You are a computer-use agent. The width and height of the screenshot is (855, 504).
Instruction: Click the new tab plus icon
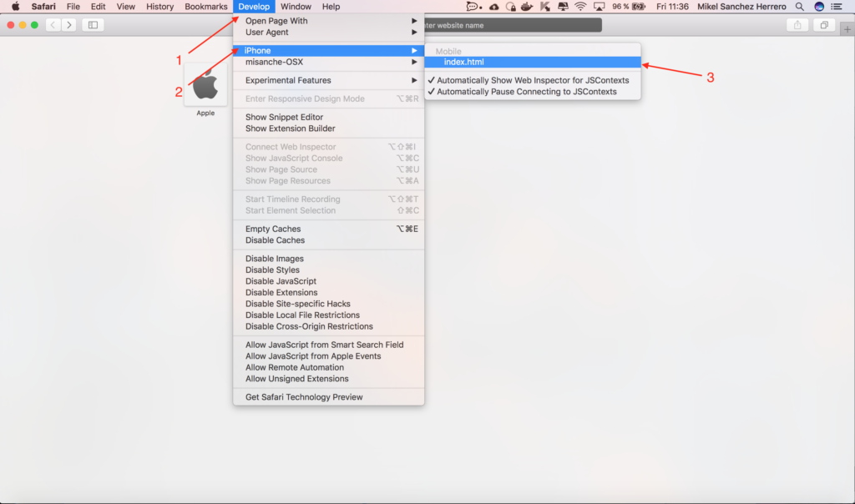click(847, 29)
